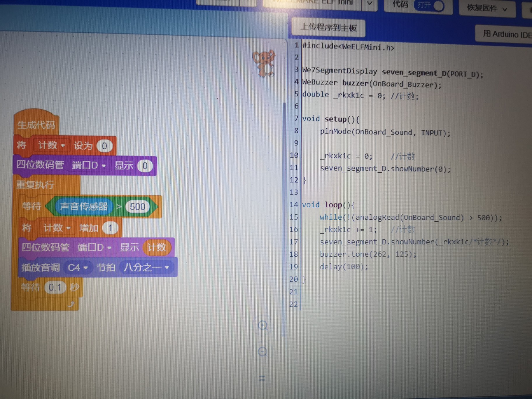Click the 上传程序到主板 upload button
Image resolution: width=532 pixels, height=399 pixels.
(328, 28)
